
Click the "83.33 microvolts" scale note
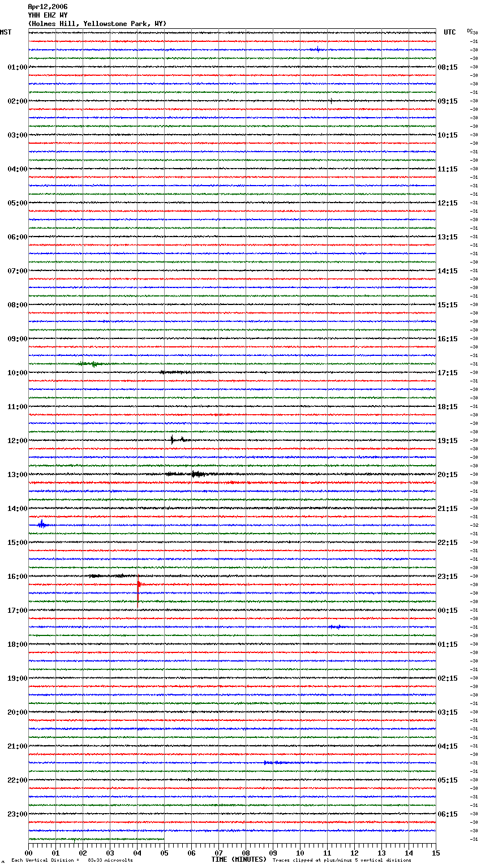(110, 860)
